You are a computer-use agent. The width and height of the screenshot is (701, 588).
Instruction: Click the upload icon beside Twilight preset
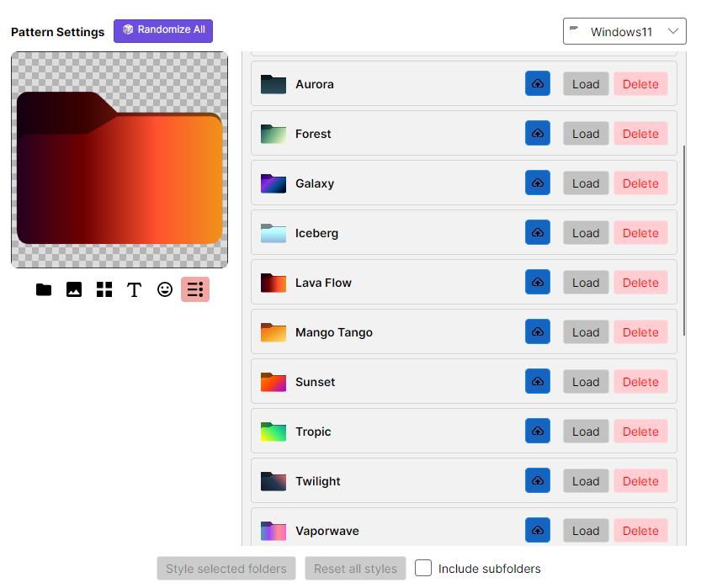point(538,480)
